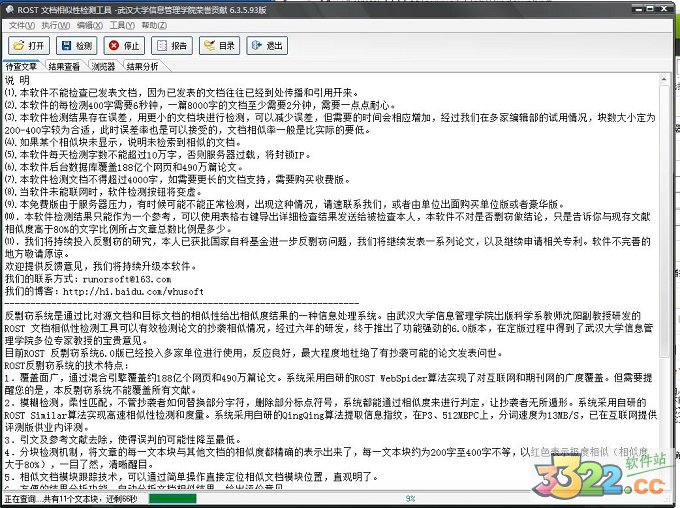Viewport: 680px width, 508px height.
Task: Click line 3. 引文及参考文献去除
Action: point(123,440)
